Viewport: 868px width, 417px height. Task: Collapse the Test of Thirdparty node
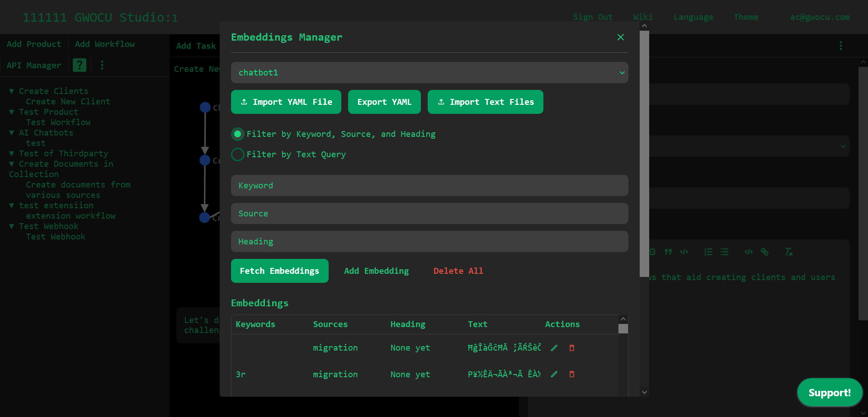(12, 154)
